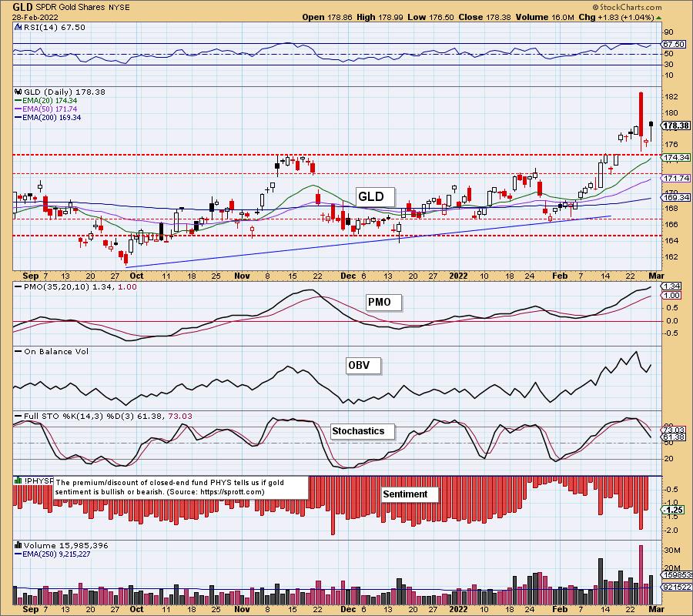Click the tallest red volume bar

coord(641,574)
